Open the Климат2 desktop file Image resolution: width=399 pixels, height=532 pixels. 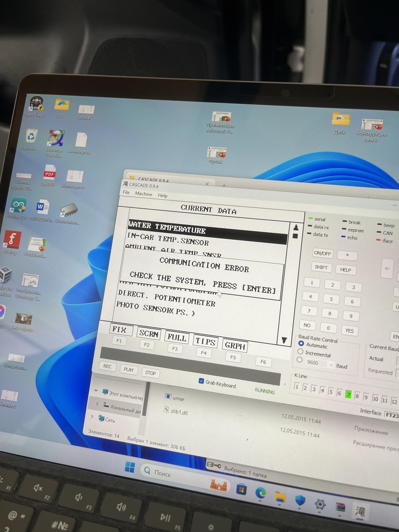[x=86, y=112]
